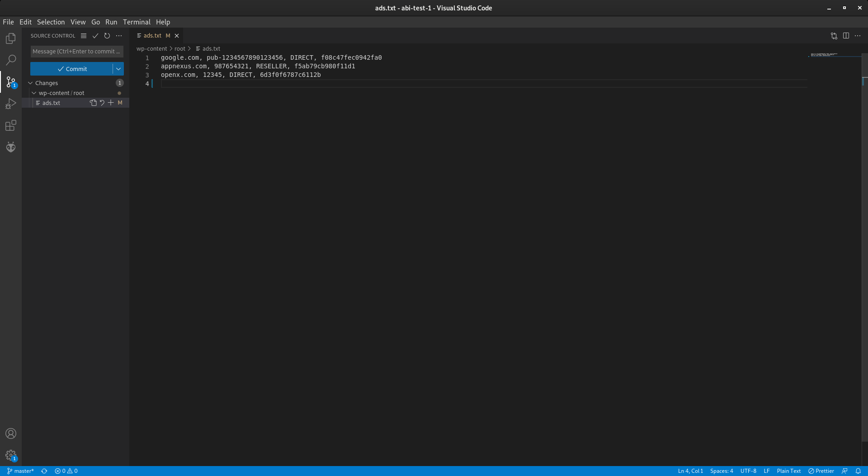Click the Commit button
Screen dimensions: 868x476
[x=71, y=69]
